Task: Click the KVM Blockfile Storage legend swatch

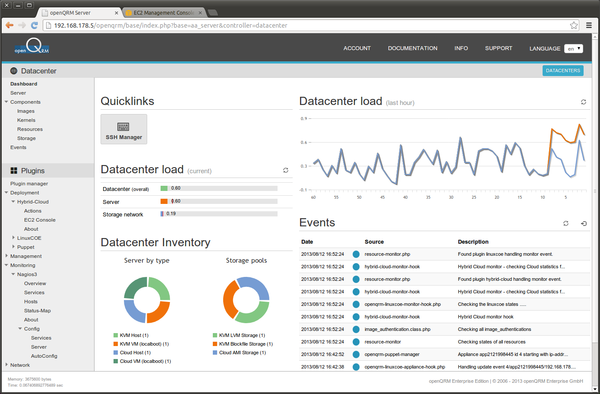Action: coord(215,344)
